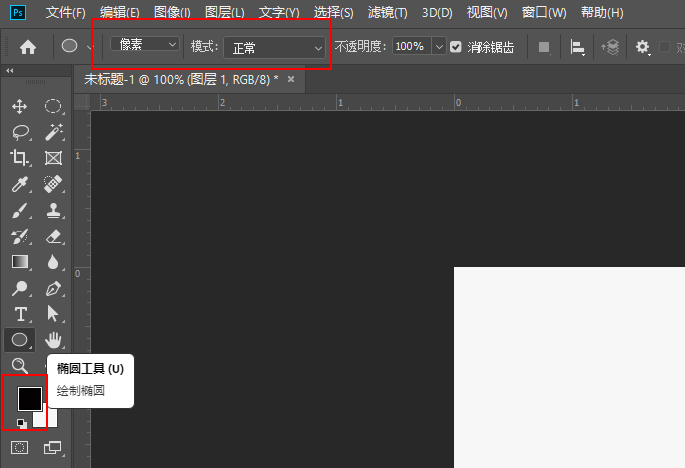Image resolution: width=685 pixels, height=468 pixels.
Task: Close the 未标题-1 document tab
Action: (x=291, y=79)
